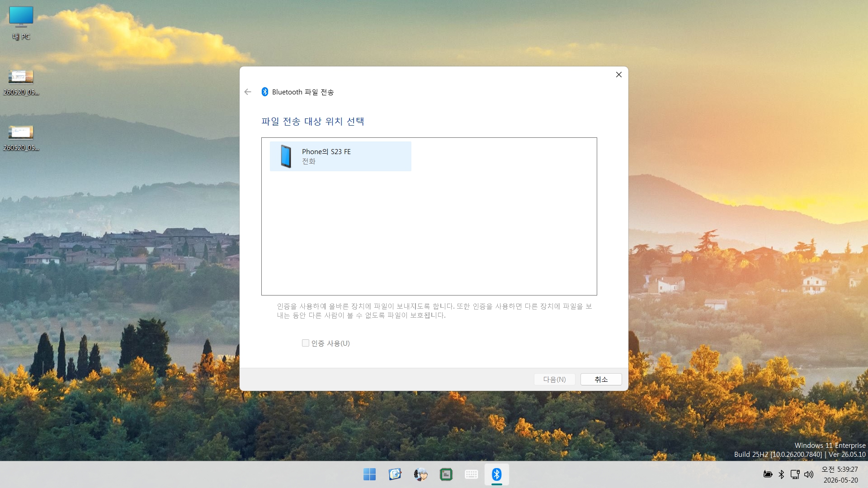Click the Bluetooth taskbar app button
This screenshot has width=868, height=488.
(496, 474)
